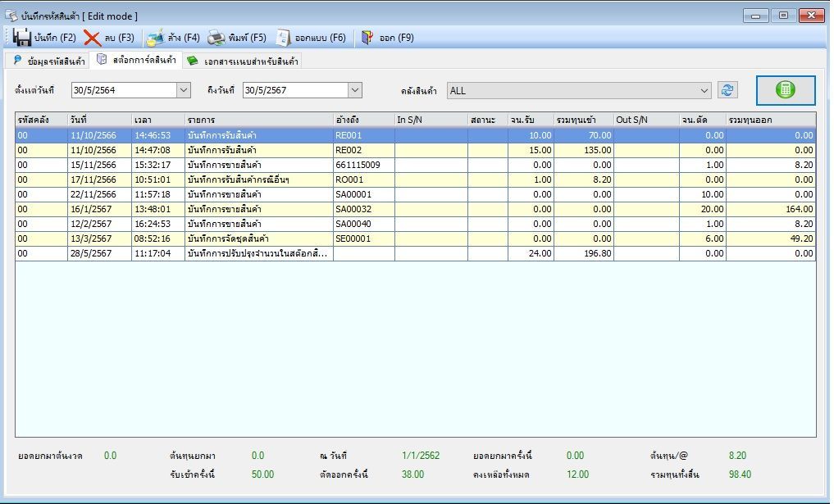This screenshot has width=834, height=504.
Task: Select reference cell RE001
Action: [364, 135]
